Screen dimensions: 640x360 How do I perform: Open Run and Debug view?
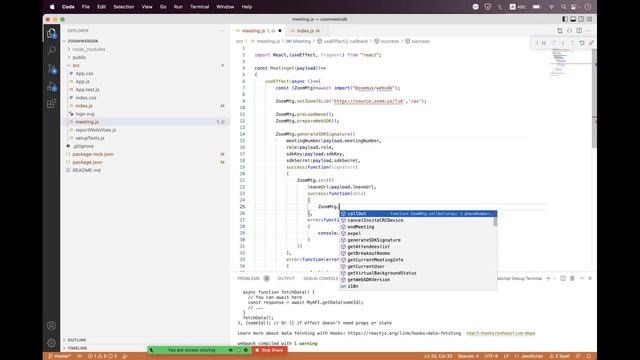click(x=51, y=86)
